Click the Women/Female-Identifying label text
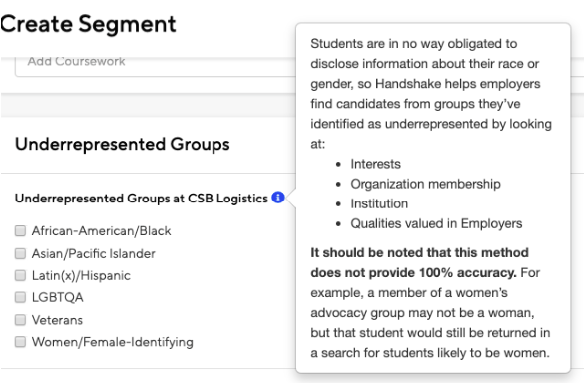The width and height of the screenshot is (584, 383). (x=112, y=342)
